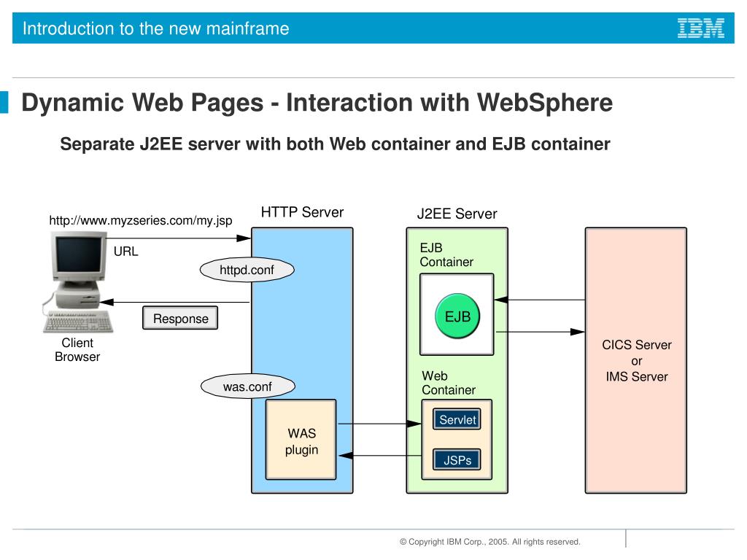Screen dimensions: 747x560
Task: Click Introduction to the new mainframe header
Action: [156, 28]
